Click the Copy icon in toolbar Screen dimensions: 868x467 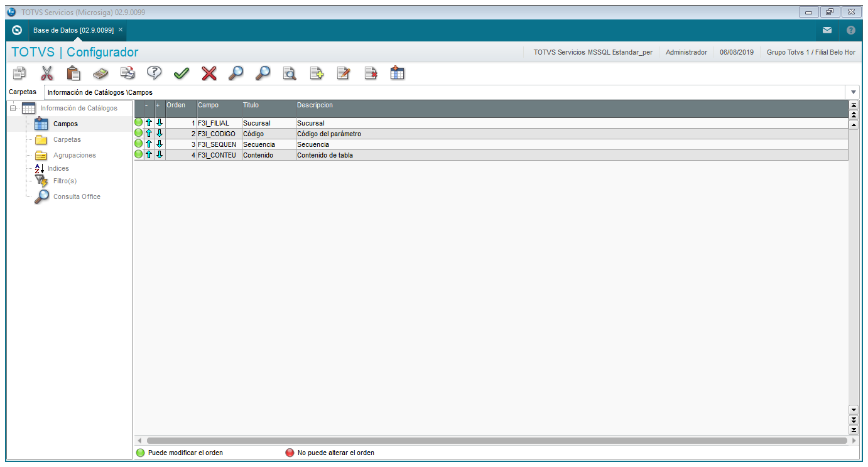coord(19,73)
